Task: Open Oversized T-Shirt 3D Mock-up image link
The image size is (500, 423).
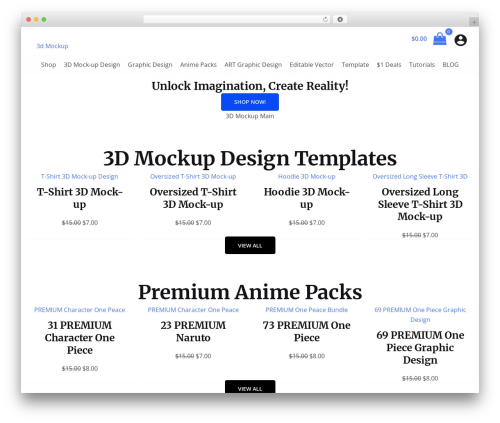Action: 193,176
